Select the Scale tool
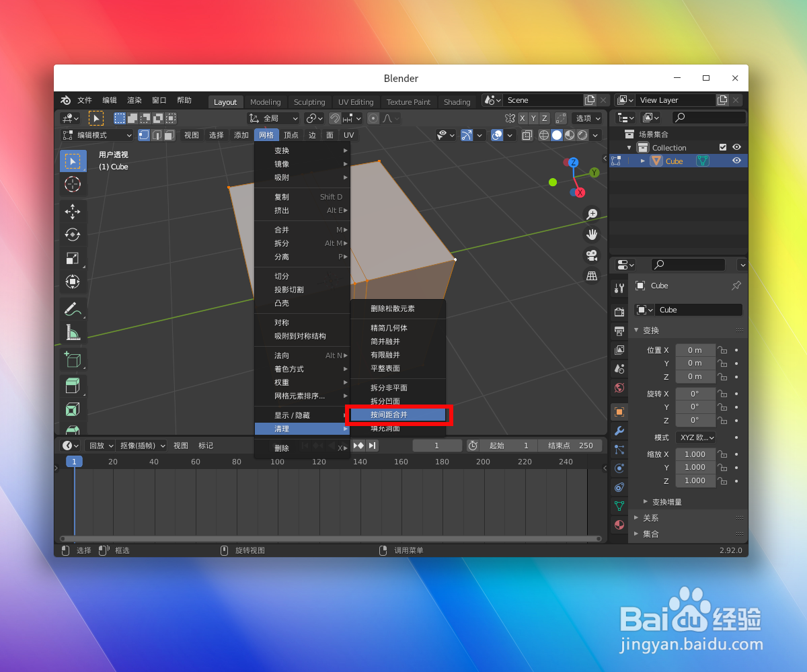The height and width of the screenshot is (672, 807). [x=73, y=258]
